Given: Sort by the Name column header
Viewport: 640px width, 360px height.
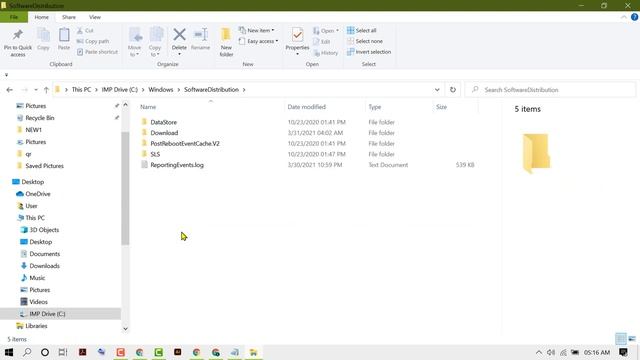Looking at the screenshot, I should coord(148,107).
